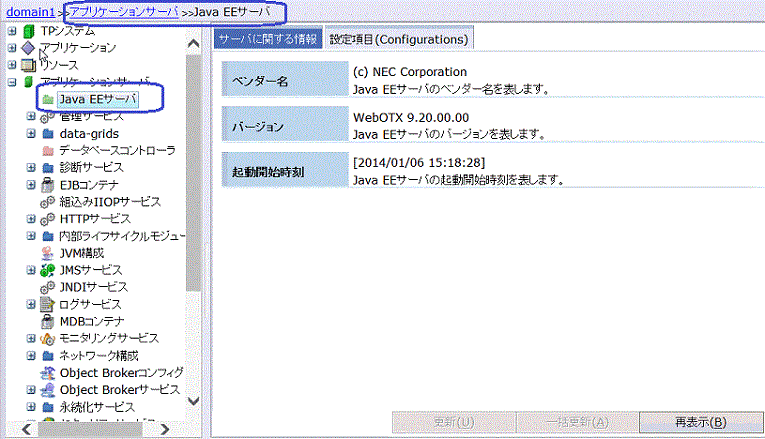The width and height of the screenshot is (765, 439).
Task: Click the JMSサービス gear icon
Action: (x=48, y=270)
